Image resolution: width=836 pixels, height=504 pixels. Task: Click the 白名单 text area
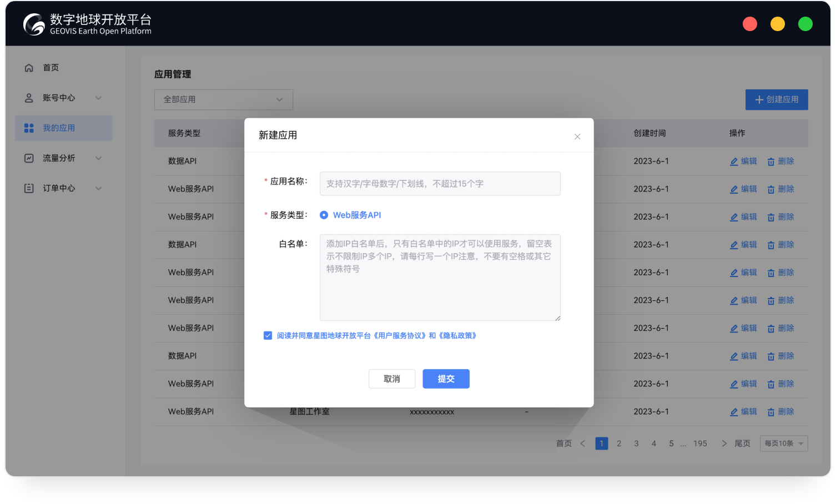click(x=440, y=278)
